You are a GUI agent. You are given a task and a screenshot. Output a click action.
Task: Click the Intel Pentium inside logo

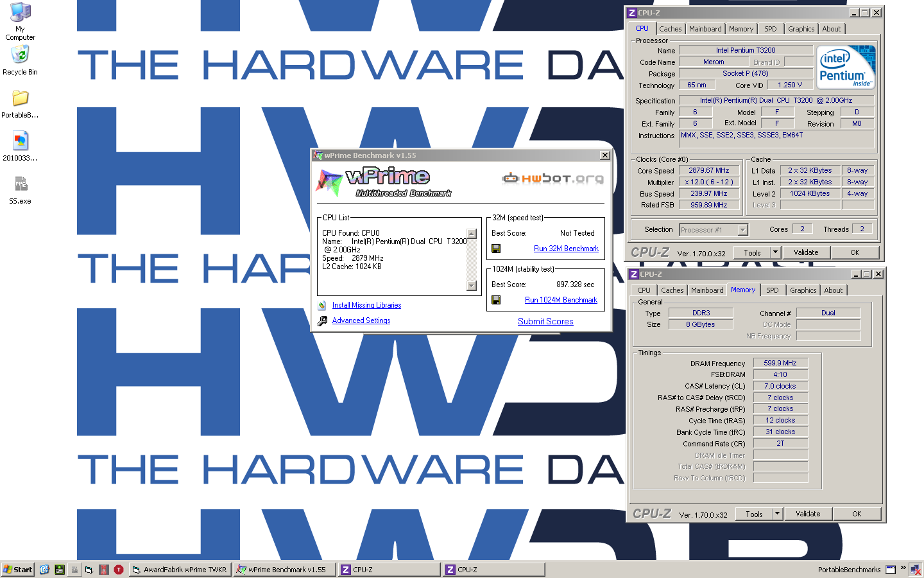tap(847, 67)
